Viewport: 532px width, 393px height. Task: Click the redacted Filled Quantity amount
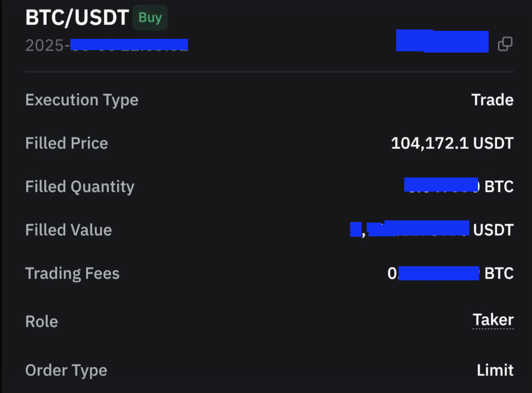pos(441,185)
